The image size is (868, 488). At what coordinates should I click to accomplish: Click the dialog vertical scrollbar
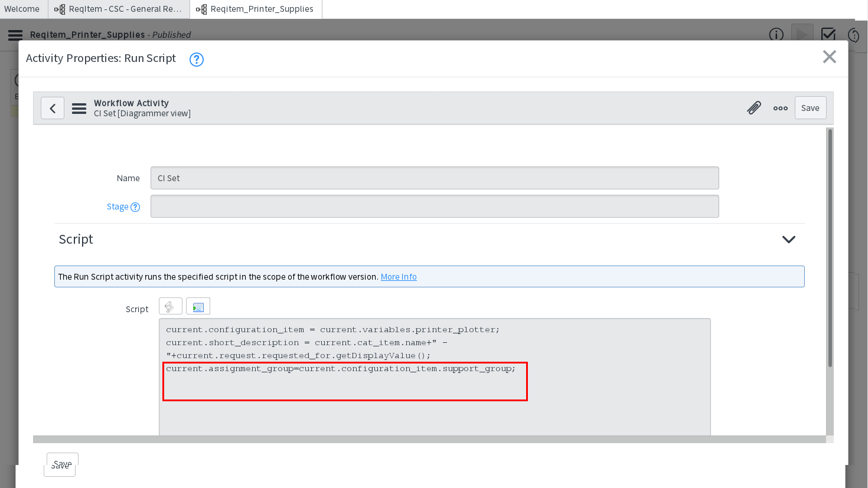tap(830, 248)
